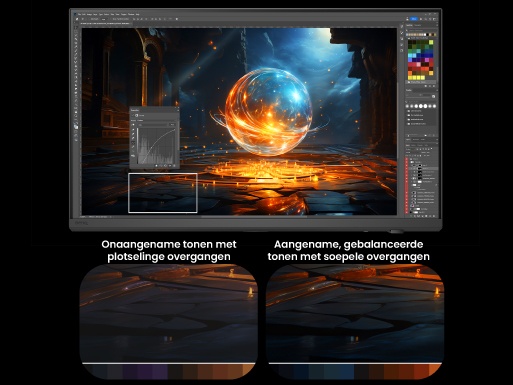Click 'Onaangename tonen met plotselinge overgangen' text
Screen dimensions: 513x385
[169, 250]
